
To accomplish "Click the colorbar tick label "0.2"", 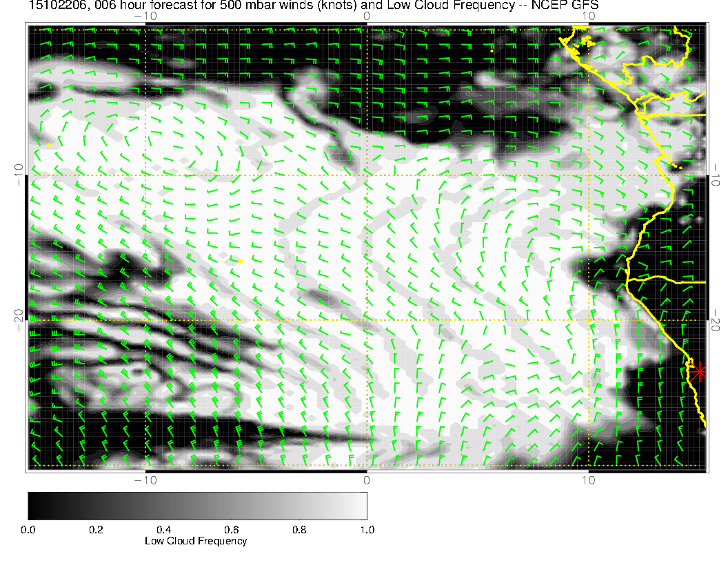I will [x=96, y=530].
